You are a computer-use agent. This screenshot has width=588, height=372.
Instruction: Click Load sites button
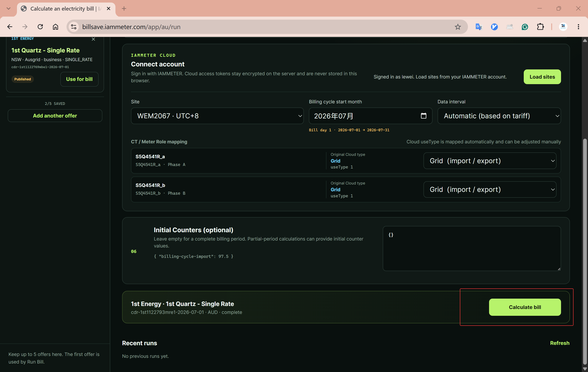coord(542,77)
